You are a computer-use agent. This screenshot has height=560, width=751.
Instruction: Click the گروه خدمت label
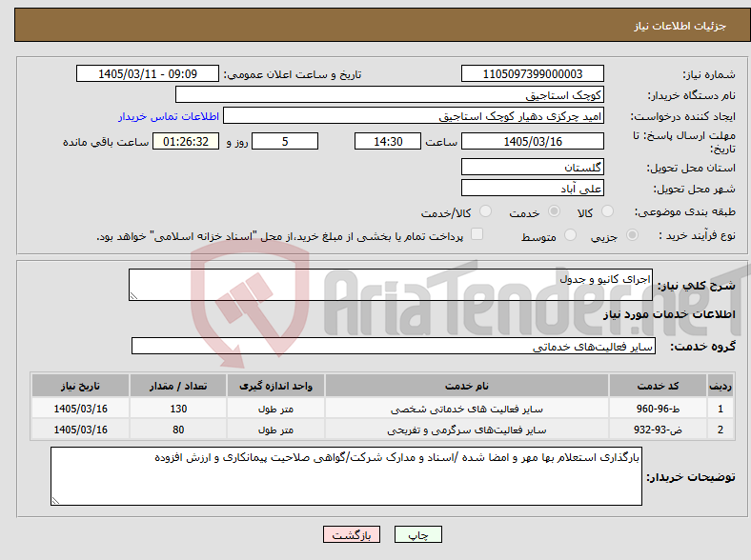coord(702,346)
